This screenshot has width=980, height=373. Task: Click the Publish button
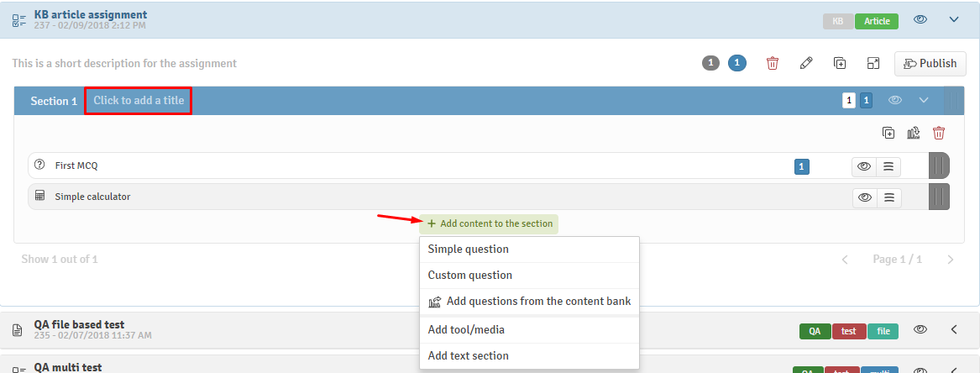(x=930, y=63)
